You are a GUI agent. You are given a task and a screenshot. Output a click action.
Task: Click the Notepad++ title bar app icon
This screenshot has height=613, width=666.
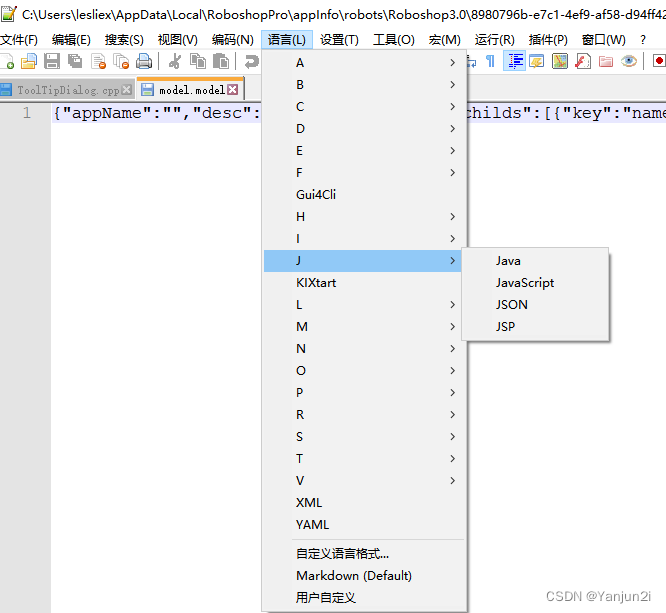tap(9, 14)
